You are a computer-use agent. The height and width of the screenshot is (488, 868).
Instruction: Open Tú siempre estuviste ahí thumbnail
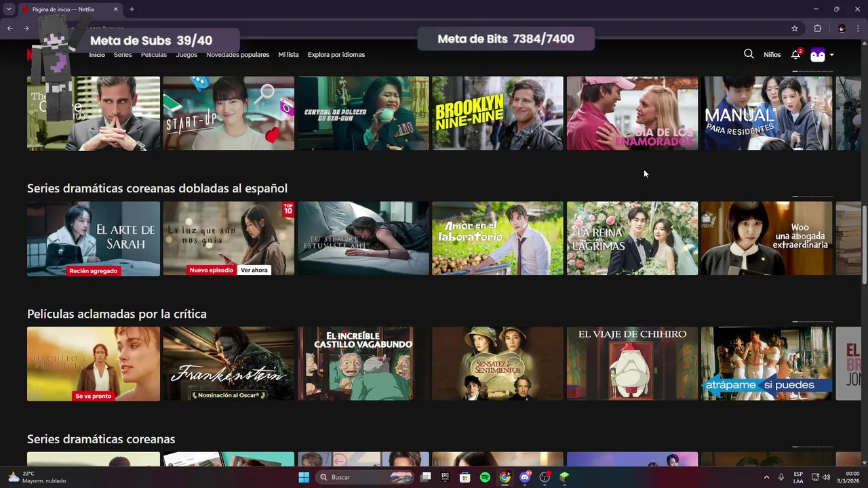(363, 239)
